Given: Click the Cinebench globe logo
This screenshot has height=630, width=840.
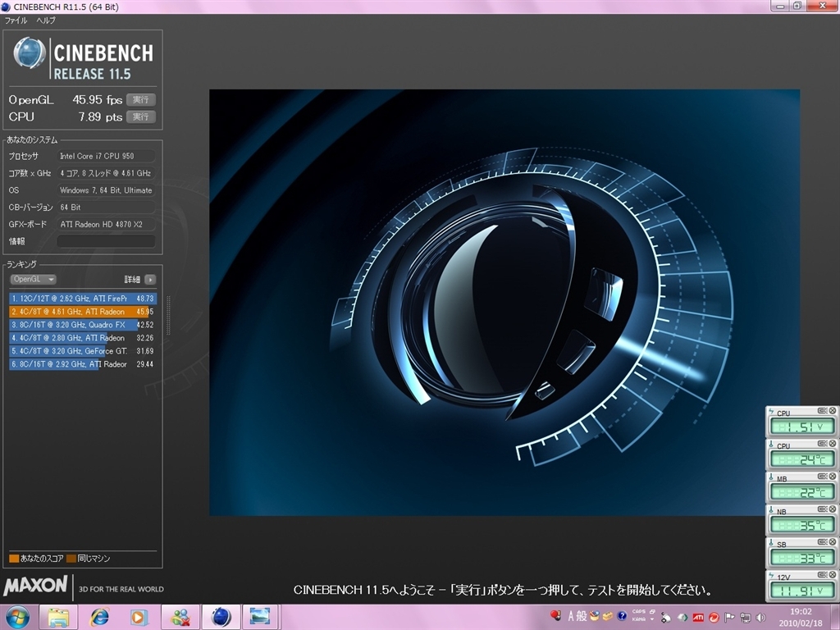Looking at the screenshot, I should pyautogui.click(x=30, y=54).
